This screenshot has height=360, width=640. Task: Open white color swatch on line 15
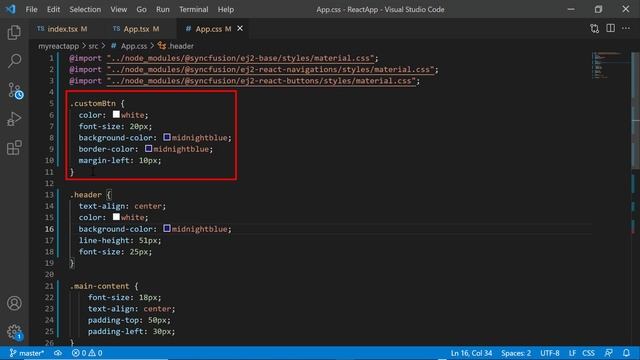pyautogui.click(x=116, y=217)
